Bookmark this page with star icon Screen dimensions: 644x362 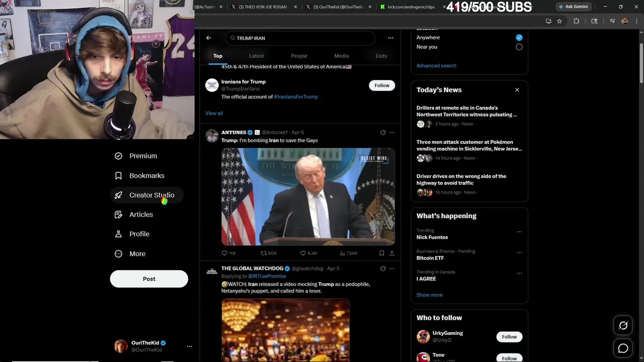[x=559, y=21]
